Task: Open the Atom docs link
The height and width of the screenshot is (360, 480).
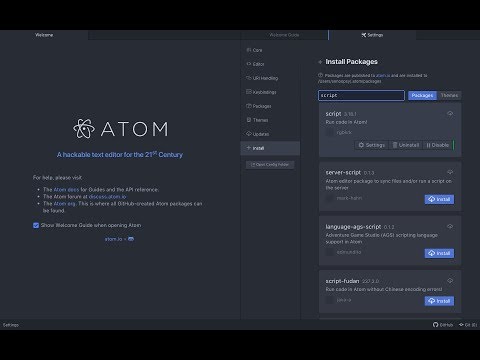Action: pyautogui.click(x=66, y=190)
